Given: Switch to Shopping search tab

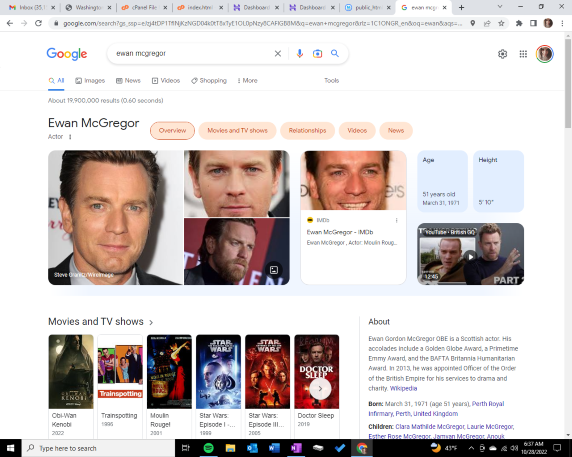Looking at the screenshot, I should (209, 81).
